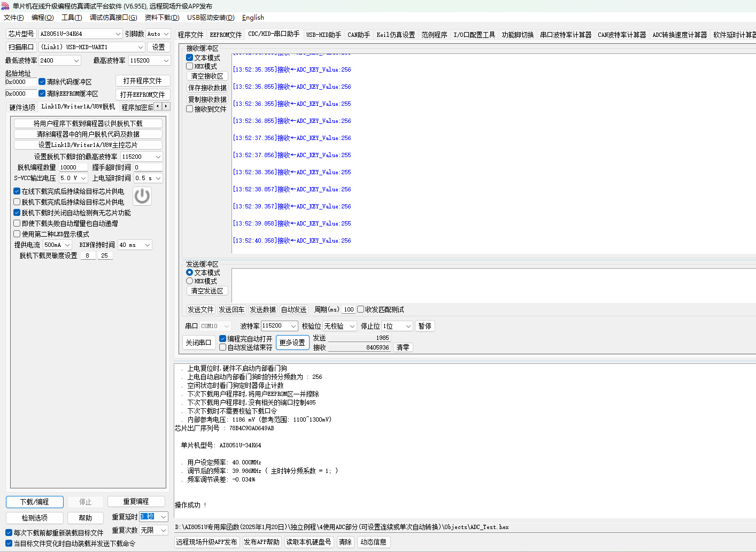Open 文件(F) menu

(14, 18)
